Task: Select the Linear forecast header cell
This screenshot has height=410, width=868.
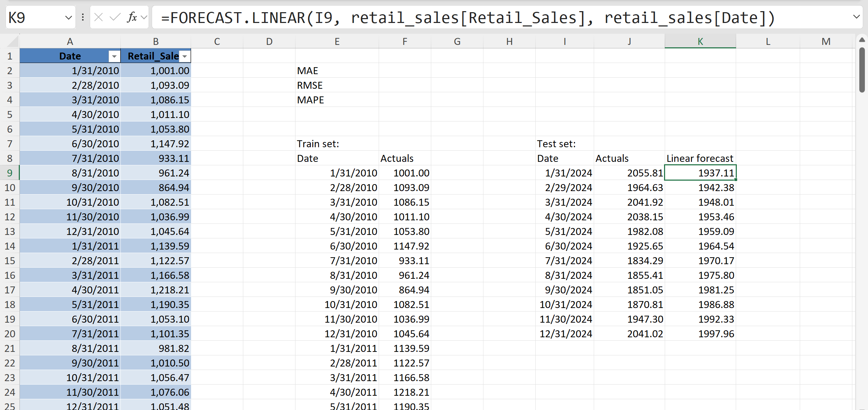Action: tap(700, 159)
